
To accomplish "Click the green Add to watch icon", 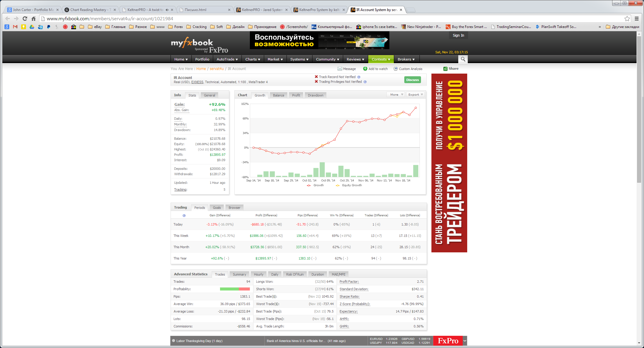I will pos(365,69).
